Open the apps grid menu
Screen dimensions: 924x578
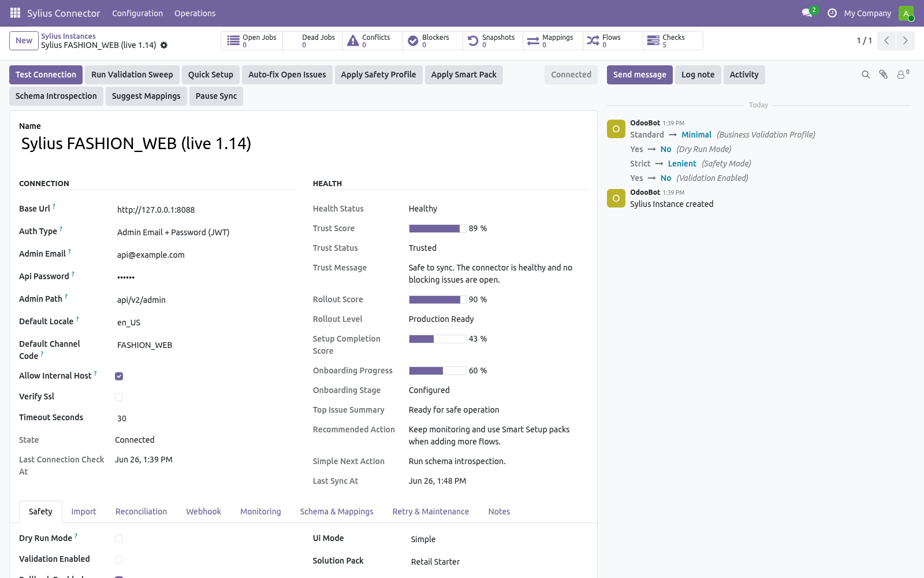[x=15, y=13]
